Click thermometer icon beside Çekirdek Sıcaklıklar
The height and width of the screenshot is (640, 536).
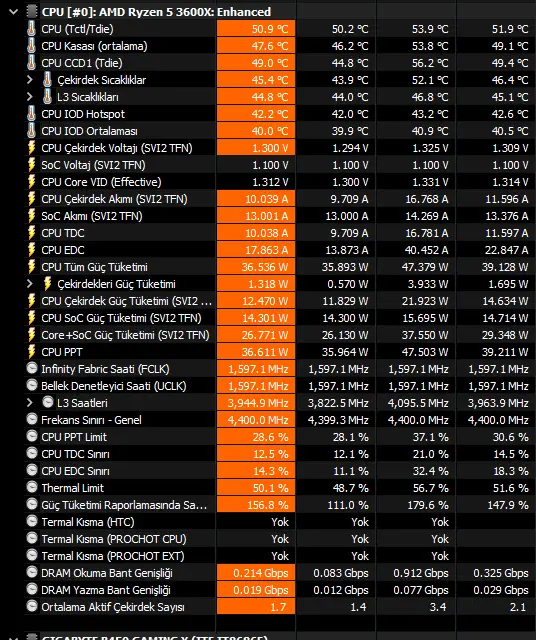[x=47, y=80]
